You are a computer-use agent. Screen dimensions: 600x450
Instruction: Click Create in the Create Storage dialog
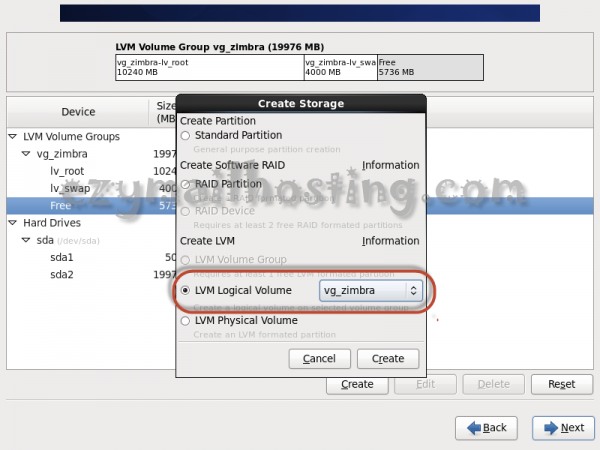tap(388, 359)
